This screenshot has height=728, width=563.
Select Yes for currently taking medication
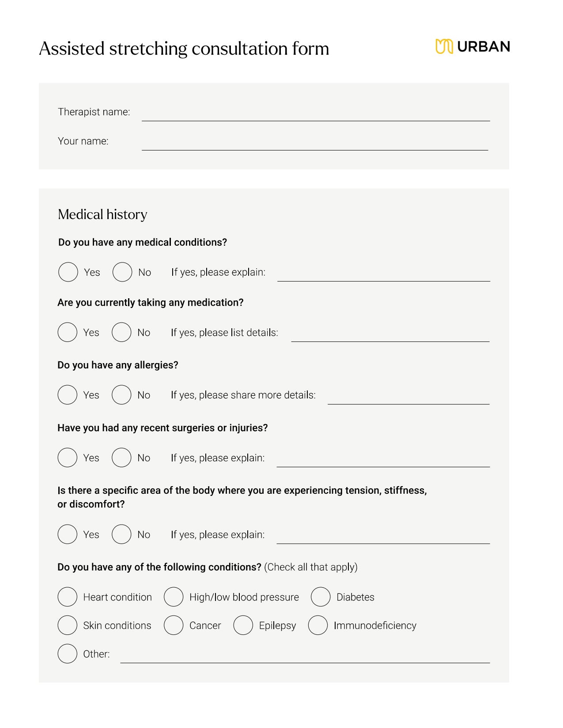tap(68, 332)
